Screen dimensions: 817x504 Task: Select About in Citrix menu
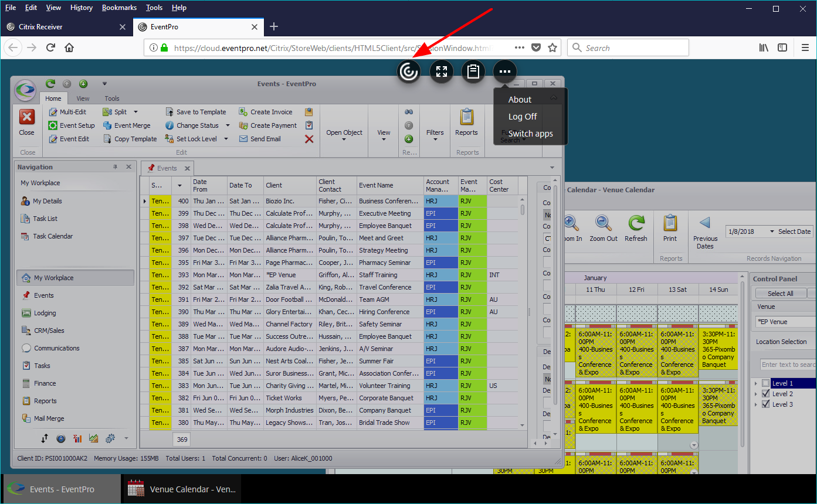520,100
